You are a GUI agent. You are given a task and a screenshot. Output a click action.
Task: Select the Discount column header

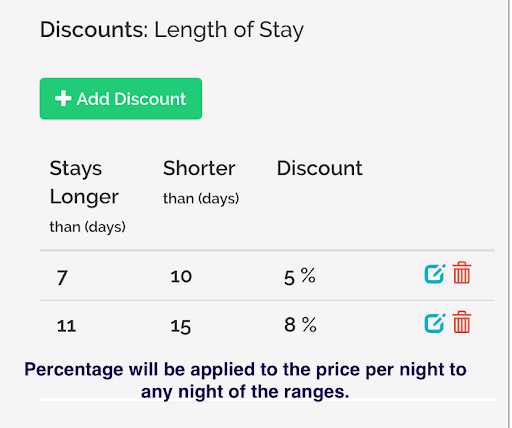(x=319, y=168)
